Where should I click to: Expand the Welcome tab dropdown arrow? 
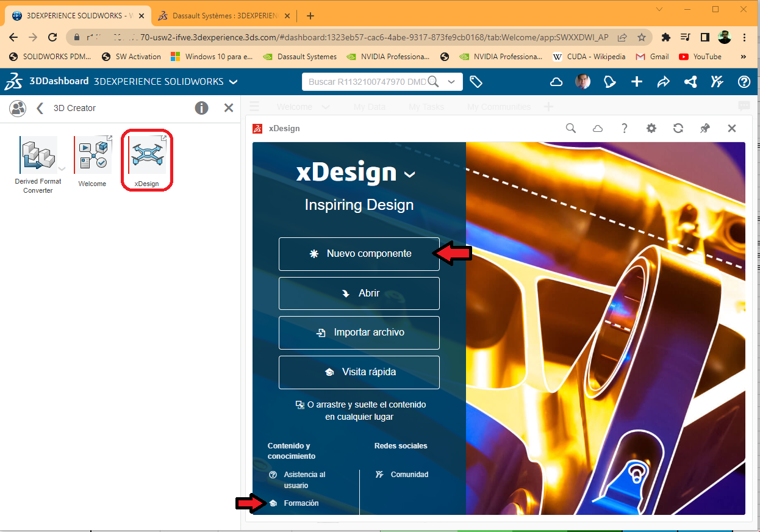pyautogui.click(x=325, y=107)
